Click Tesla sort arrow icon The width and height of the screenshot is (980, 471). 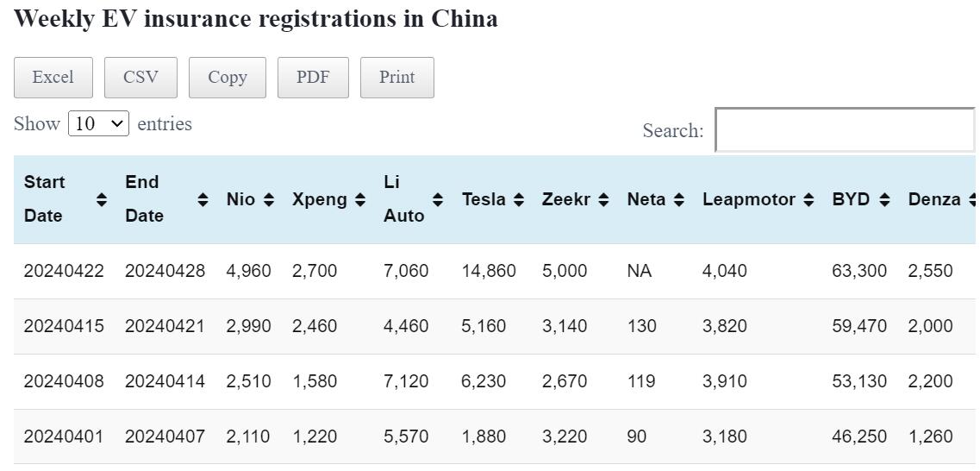click(x=519, y=199)
